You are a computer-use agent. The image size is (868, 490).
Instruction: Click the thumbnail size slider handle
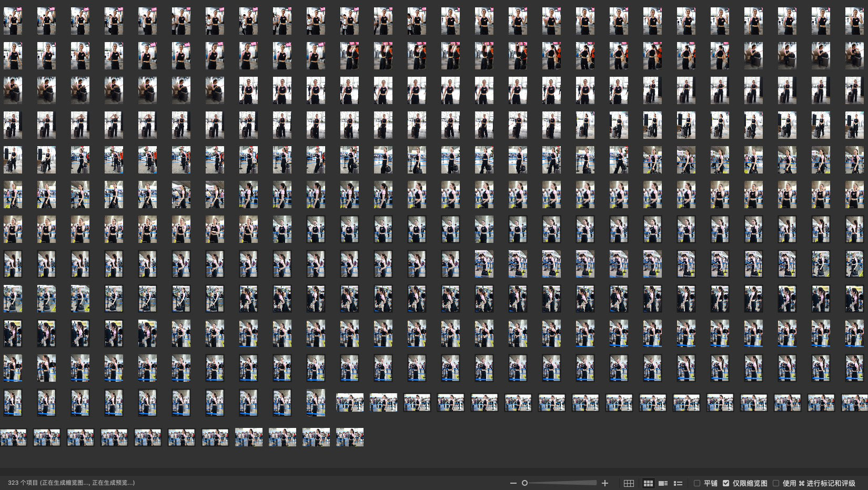tap(524, 483)
